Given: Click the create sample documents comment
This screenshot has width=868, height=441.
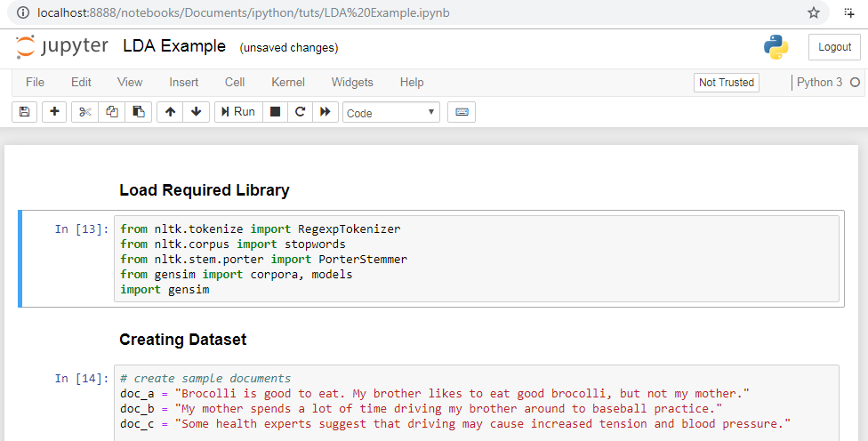Looking at the screenshot, I should pos(205,379).
